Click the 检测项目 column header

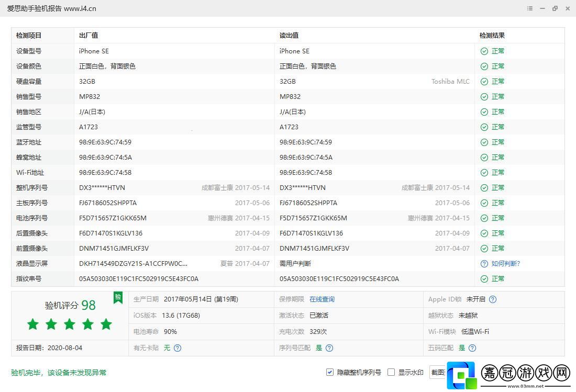pyautogui.click(x=29, y=36)
